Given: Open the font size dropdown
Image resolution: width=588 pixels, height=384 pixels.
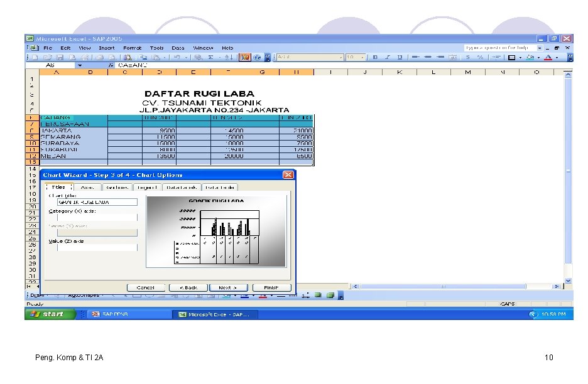Looking at the screenshot, I should coord(362,57).
